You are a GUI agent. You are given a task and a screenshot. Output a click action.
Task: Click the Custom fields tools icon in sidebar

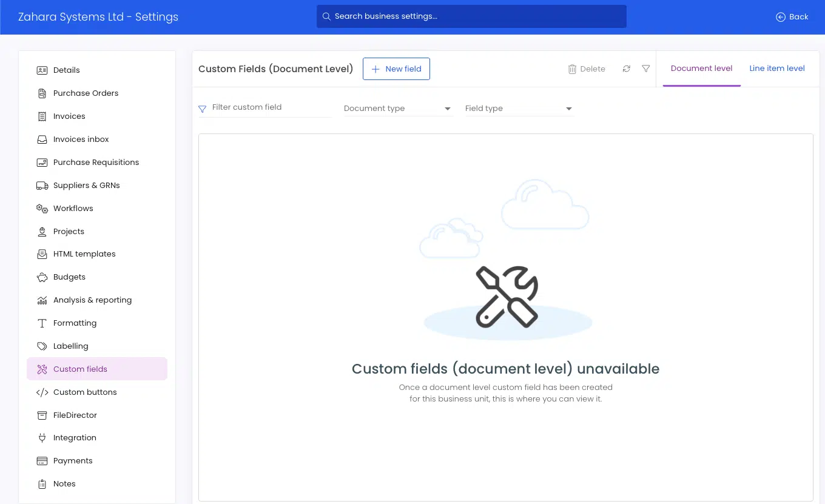(x=42, y=369)
